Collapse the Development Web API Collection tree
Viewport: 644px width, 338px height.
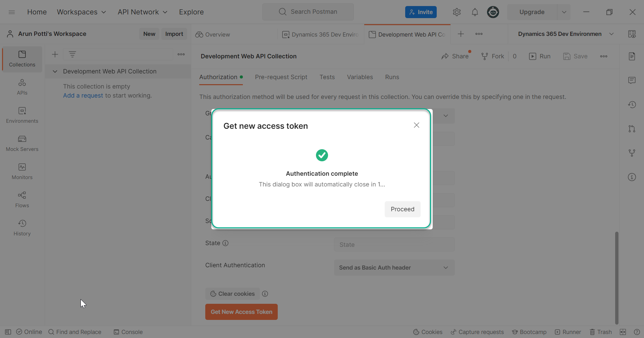[x=55, y=71]
